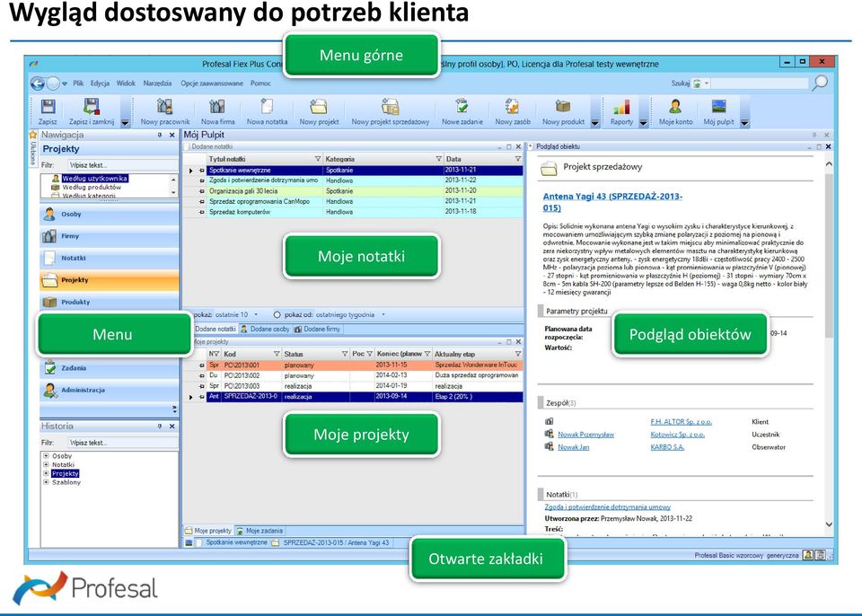Open the Plik menu
The height and width of the screenshot is (616, 862).
(x=78, y=83)
